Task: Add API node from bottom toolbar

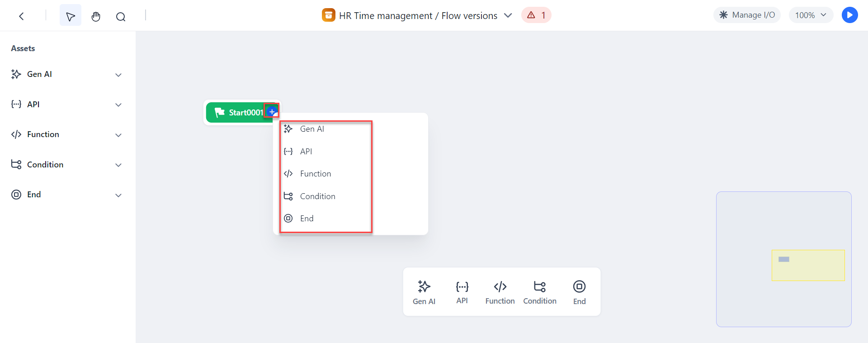Action: pyautogui.click(x=462, y=292)
